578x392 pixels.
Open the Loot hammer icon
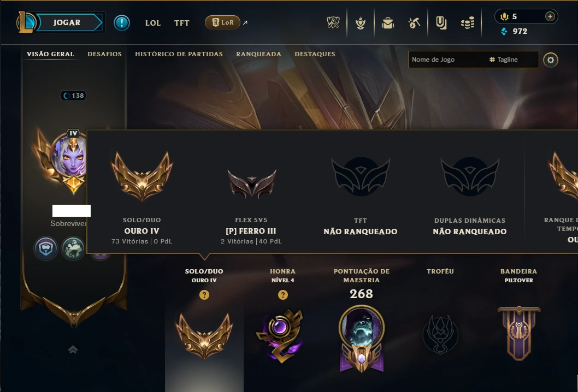[x=414, y=23]
